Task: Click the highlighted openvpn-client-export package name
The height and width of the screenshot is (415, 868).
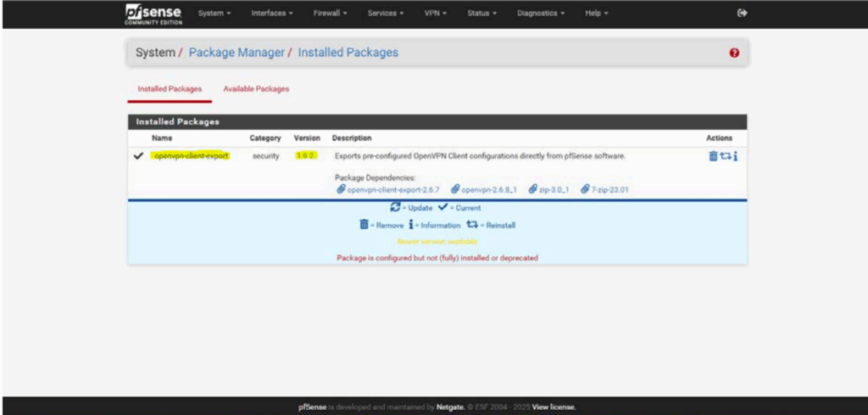Action: coord(191,156)
